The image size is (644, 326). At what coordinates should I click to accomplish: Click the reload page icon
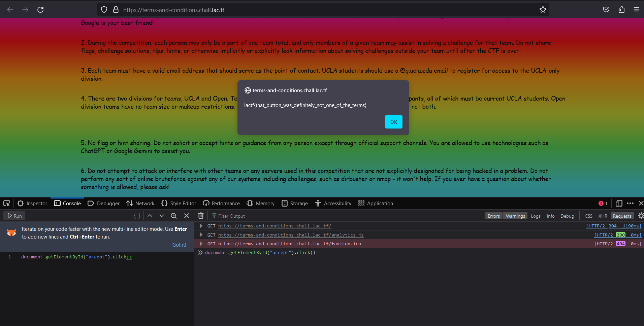click(x=40, y=10)
